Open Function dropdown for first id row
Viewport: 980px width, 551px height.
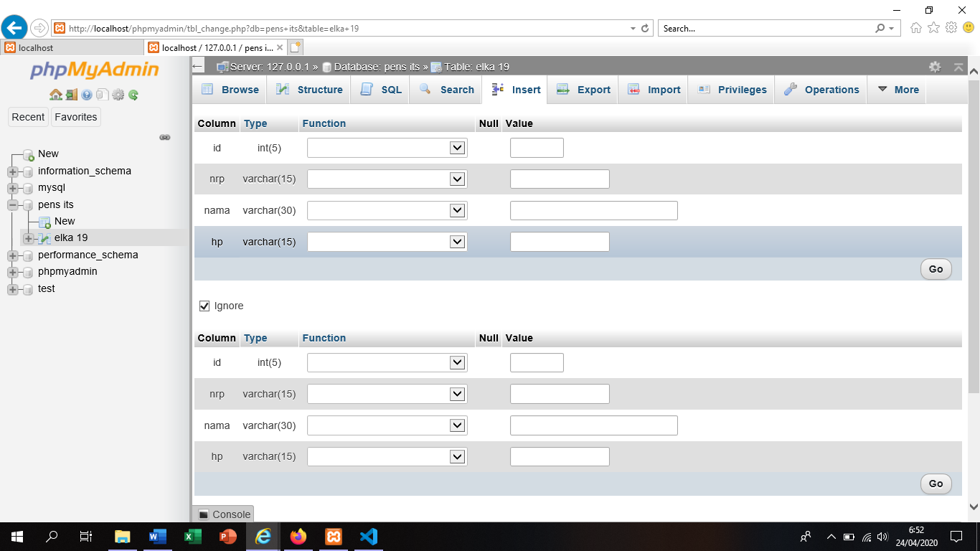pos(387,148)
